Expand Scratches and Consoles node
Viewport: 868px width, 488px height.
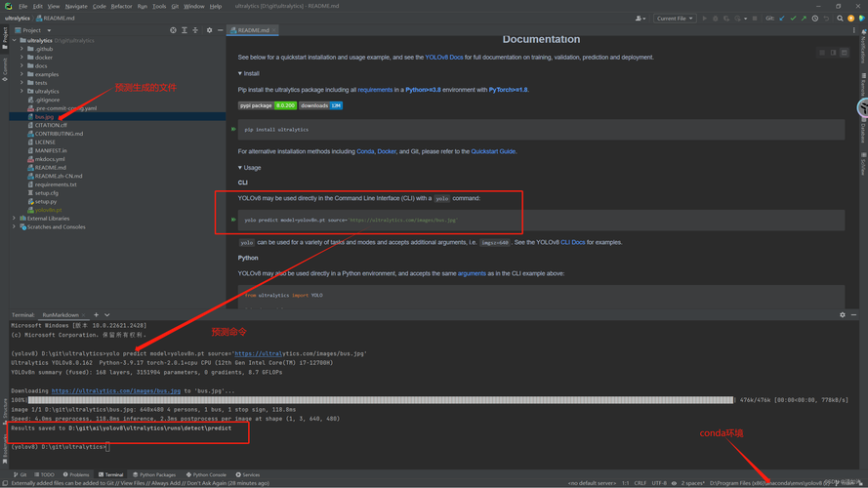pyautogui.click(x=15, y=226)
